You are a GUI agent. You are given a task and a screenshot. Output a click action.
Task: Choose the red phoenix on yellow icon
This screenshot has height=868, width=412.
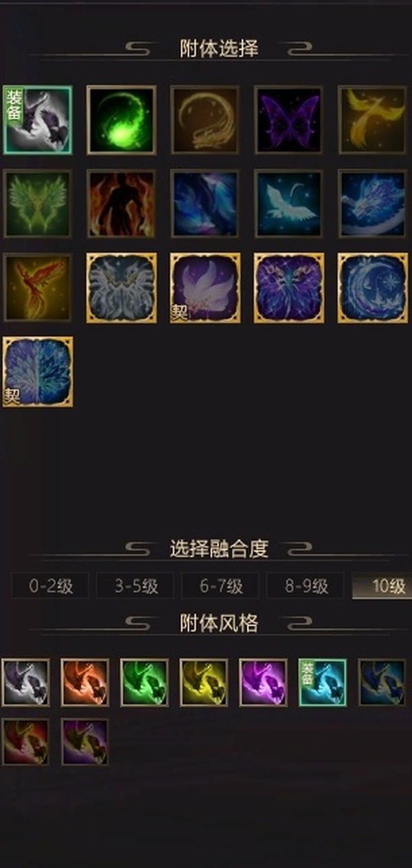tap(37, 288)
